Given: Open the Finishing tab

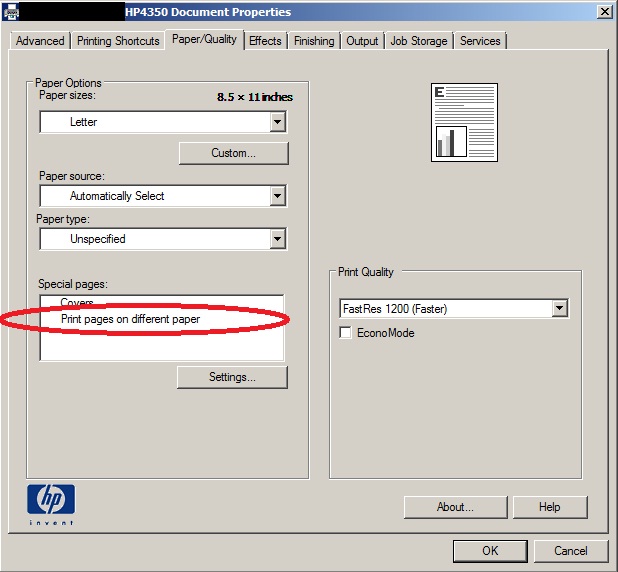Looking at the screenshot, I should [314, 41].
